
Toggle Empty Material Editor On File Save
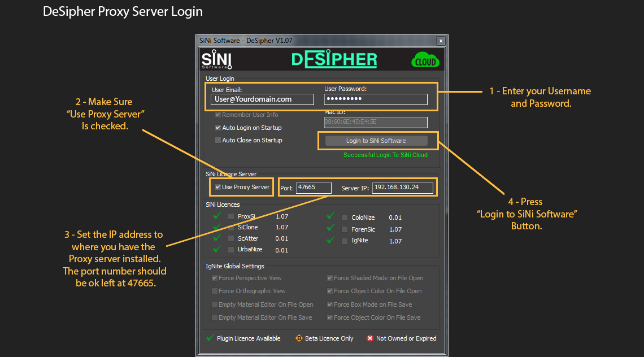click(x=215, y=317)
